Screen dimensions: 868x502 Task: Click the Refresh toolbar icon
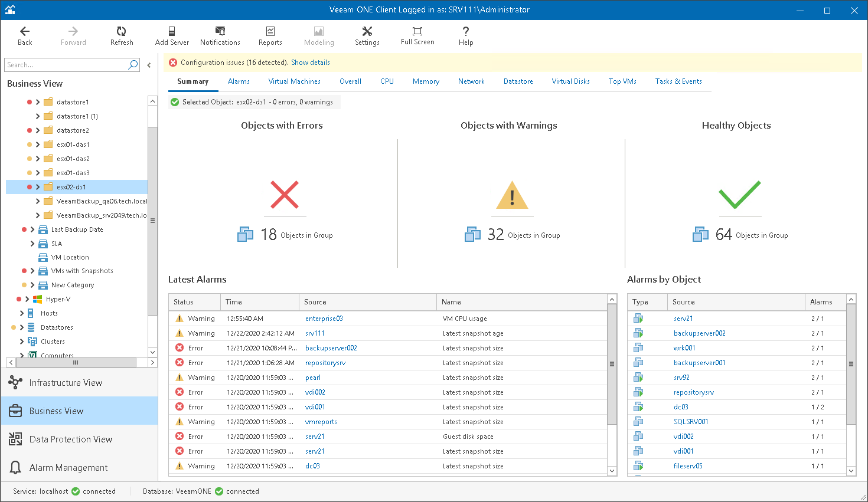122,32
